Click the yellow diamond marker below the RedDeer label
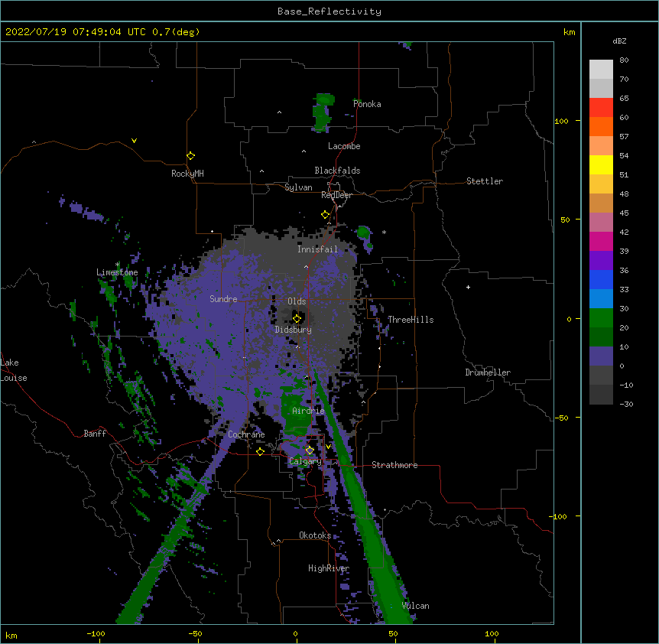The height and width of the screenshot is (644, 659). 325,215
